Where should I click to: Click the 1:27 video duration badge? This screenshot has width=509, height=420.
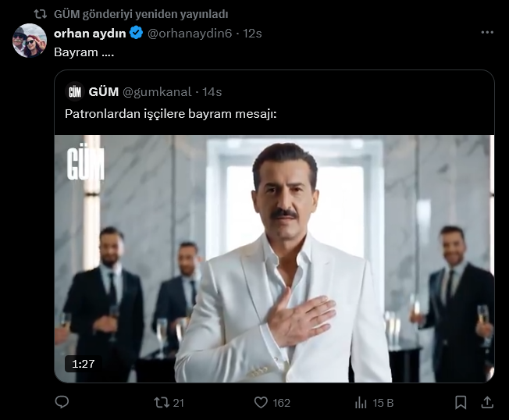[x=83, y=364]
